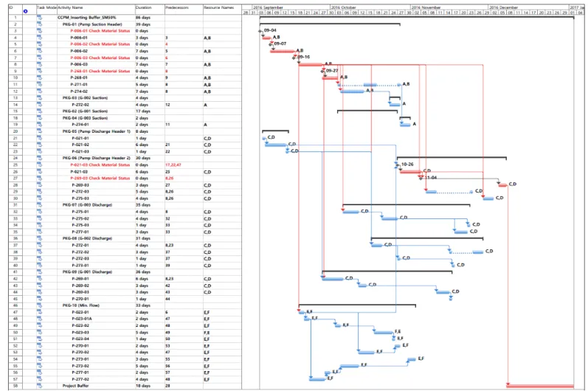The height and width of the screenshot is (391, 588).
Task: Click task mode icon for PKG-03 (G-002 Suction)
Action: pos(40,98)
